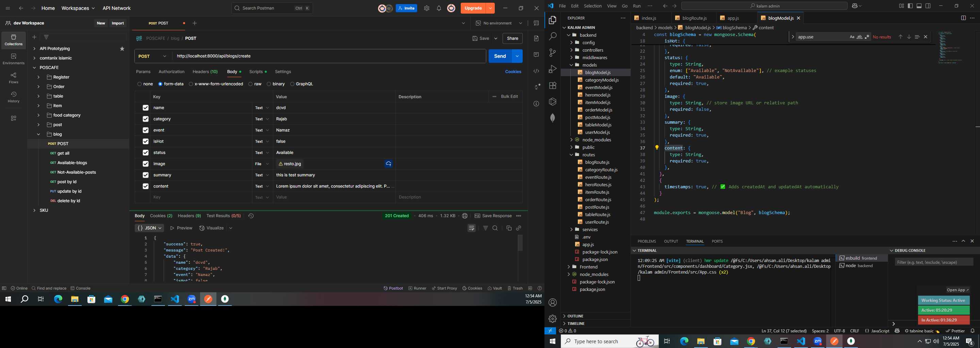Copy the response body in Postman
980x348 pixels.
click(x=509, y=228)
